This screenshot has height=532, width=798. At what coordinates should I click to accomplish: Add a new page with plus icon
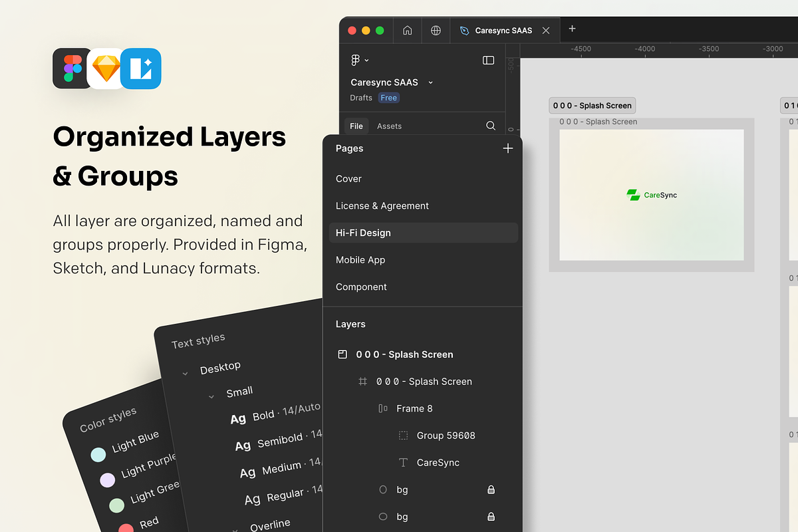[x=508, y=148]
